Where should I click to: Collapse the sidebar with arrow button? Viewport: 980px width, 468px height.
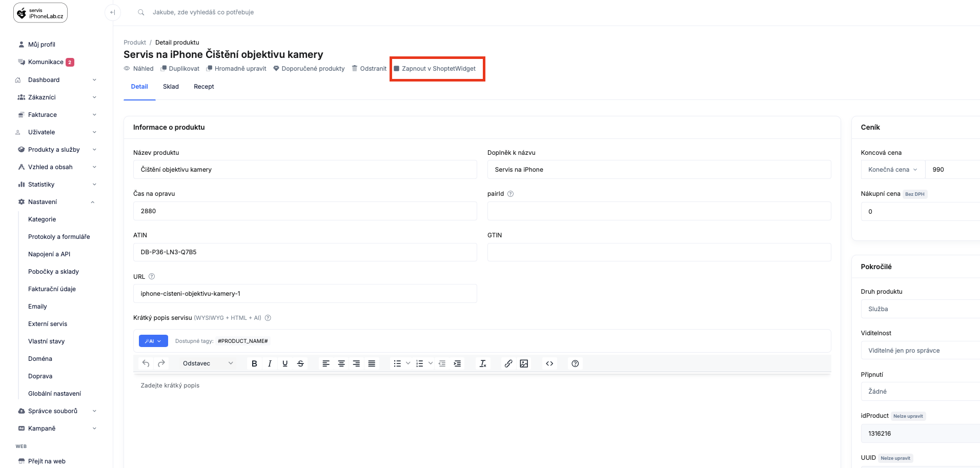113,12
